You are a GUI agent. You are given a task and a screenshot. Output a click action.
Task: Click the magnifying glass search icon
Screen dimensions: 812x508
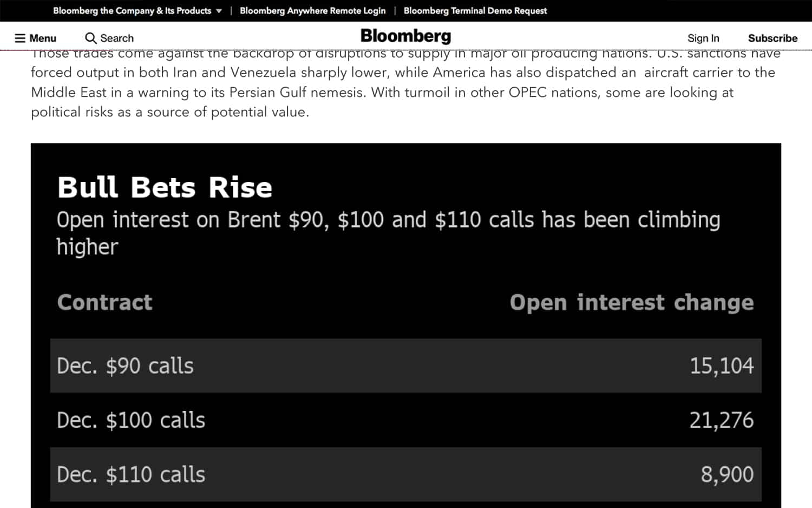(90, 38)
